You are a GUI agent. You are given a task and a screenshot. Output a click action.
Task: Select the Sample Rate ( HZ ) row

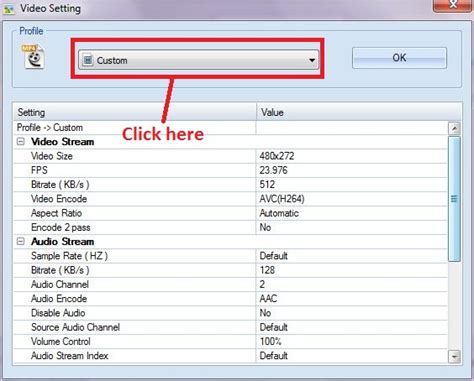(231, 256)
